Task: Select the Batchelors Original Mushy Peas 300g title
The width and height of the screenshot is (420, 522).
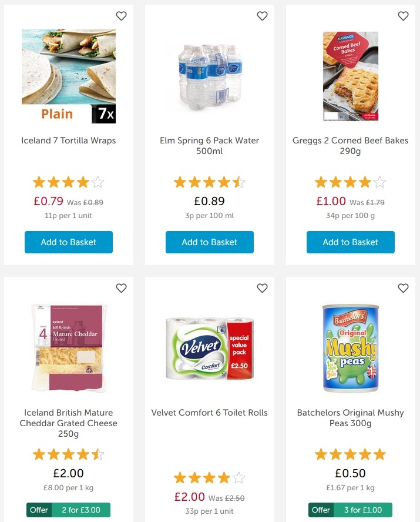Action: pos(351,418)
